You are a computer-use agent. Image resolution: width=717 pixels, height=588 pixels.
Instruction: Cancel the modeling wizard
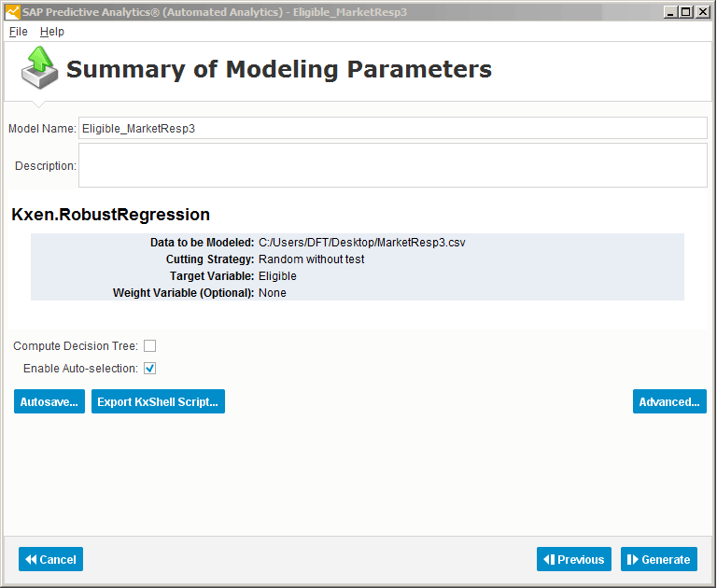click(50, 559)
